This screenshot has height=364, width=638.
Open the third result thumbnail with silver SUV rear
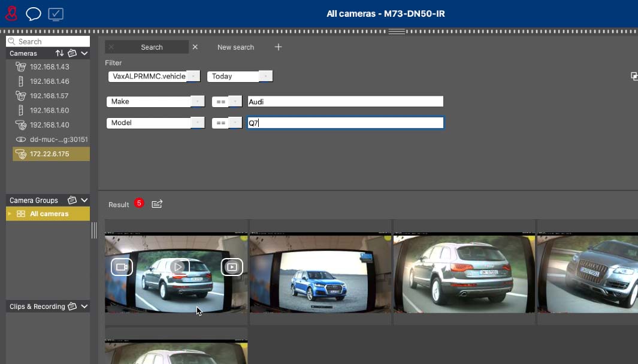tap(464, 272)
